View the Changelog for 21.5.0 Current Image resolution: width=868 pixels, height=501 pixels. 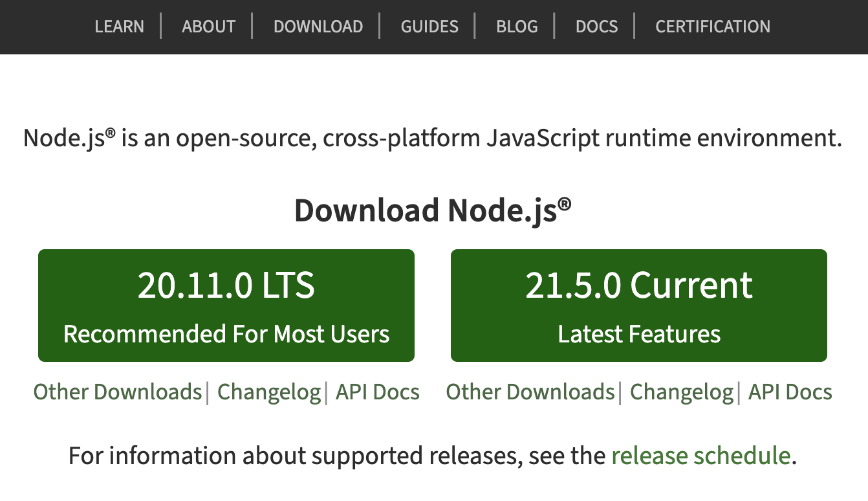682,392
